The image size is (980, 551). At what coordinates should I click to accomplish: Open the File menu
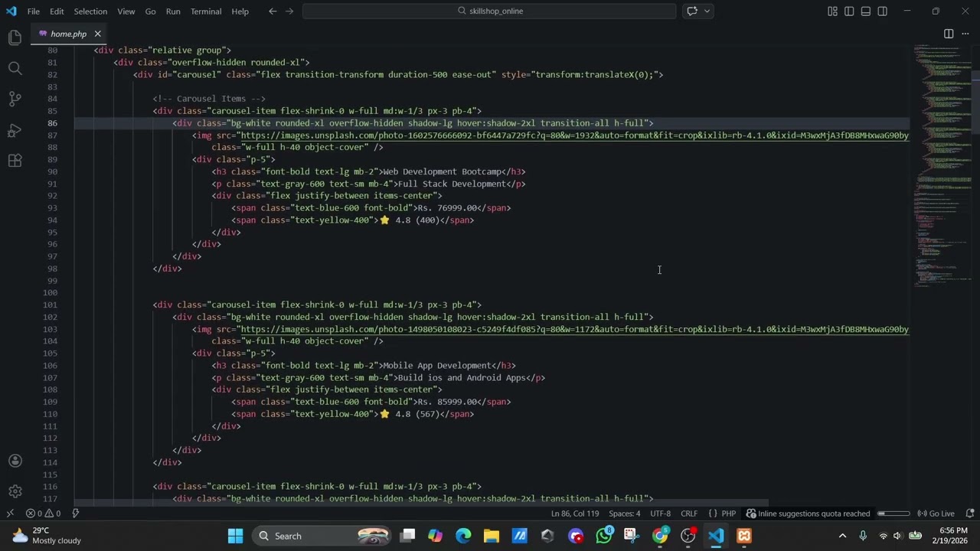tap(34, 11)
